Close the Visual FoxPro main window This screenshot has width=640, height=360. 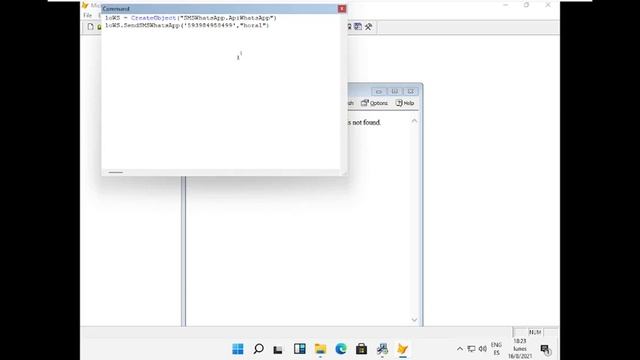coord(548,5)
